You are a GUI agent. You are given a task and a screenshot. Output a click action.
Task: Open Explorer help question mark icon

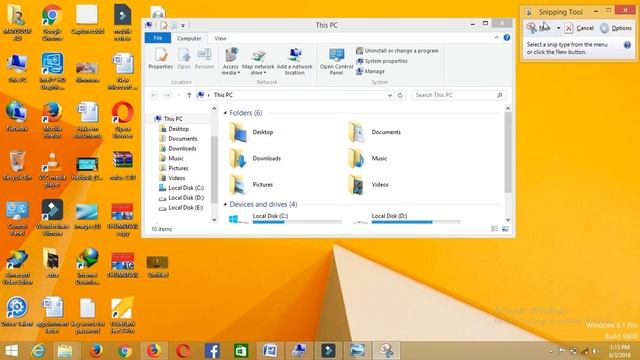(507, 38)
